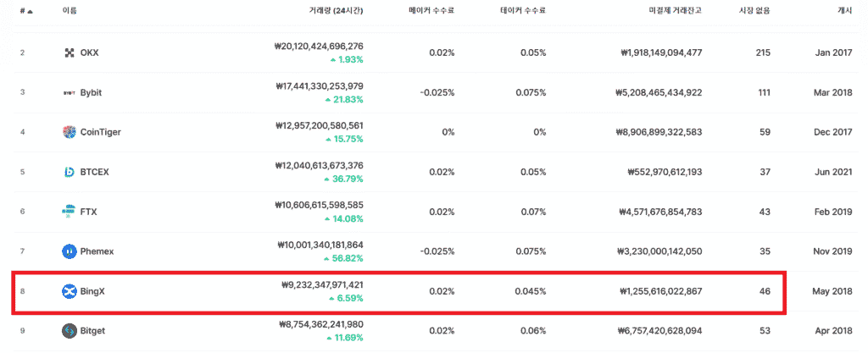Click OKX's 24h volume value

click(319, 46)
